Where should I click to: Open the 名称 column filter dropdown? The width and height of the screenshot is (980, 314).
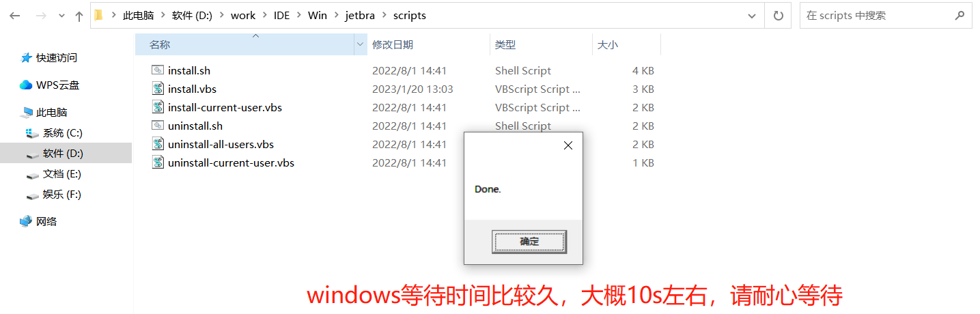(361, 44)
